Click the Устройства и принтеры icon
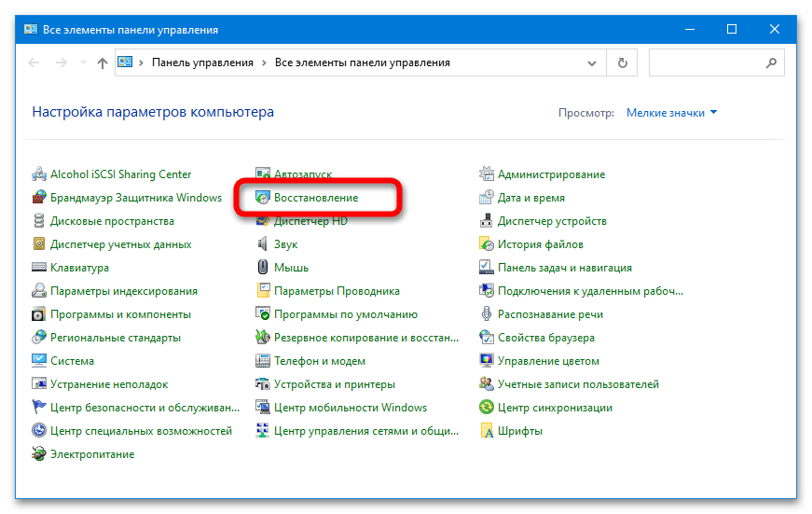 point(263,384)
